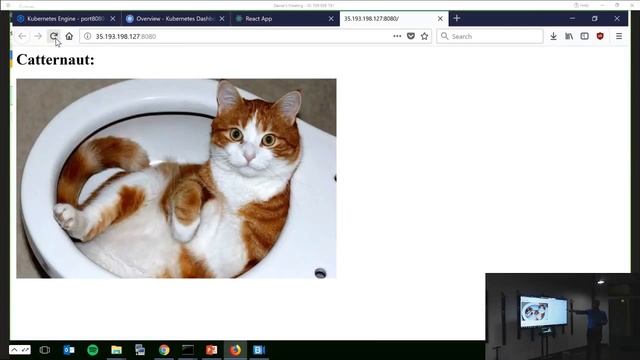Open Task View in taskbar
640x360 pixels.
(45, 350)
